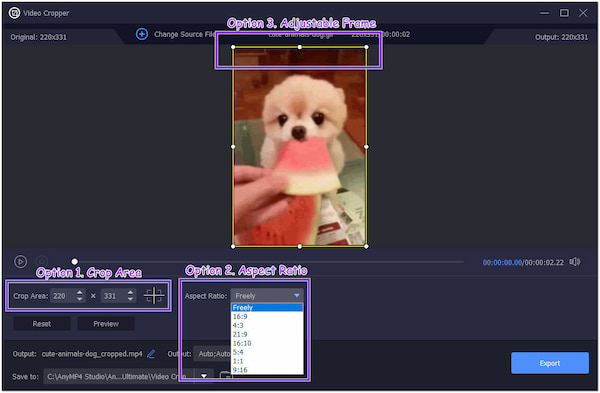600x393 pixels.
Task: Mute audio with the speaker icon
Action: click(x=575, y=262)
